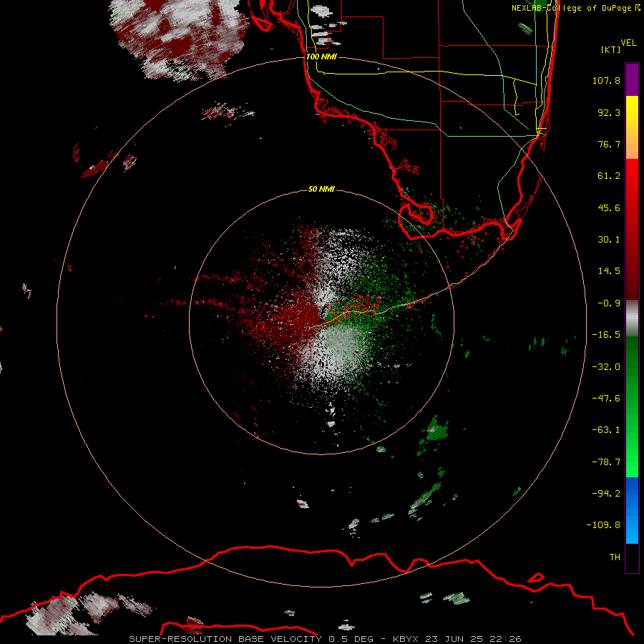
Task: Click the -16.5 velocity scale value
Action: click(606, 335)
